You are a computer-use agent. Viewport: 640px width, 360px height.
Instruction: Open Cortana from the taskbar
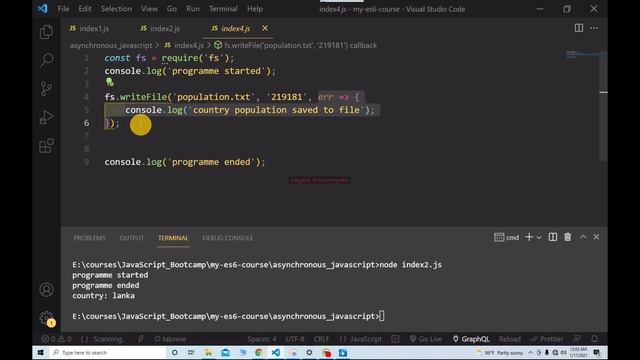(174, 353)
